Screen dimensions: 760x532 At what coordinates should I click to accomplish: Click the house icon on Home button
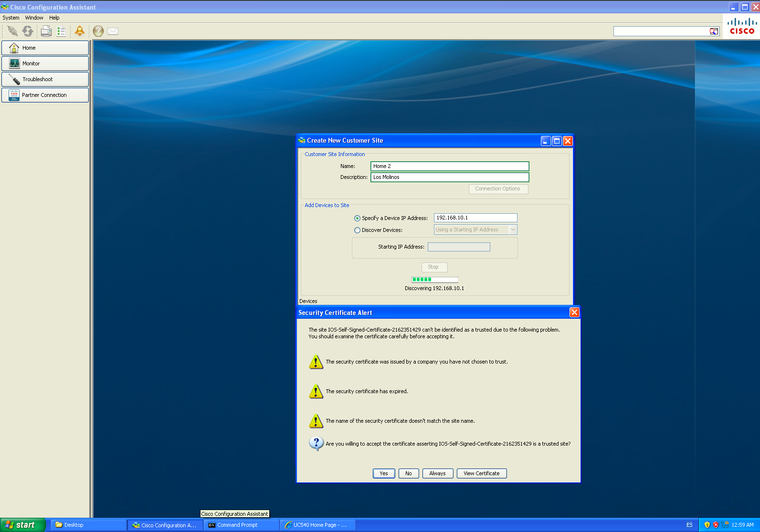click(x=14, y=48)
